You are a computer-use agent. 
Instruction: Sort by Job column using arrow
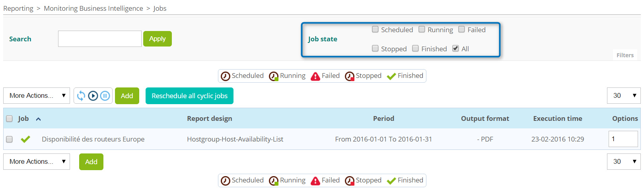click(39, 119)
